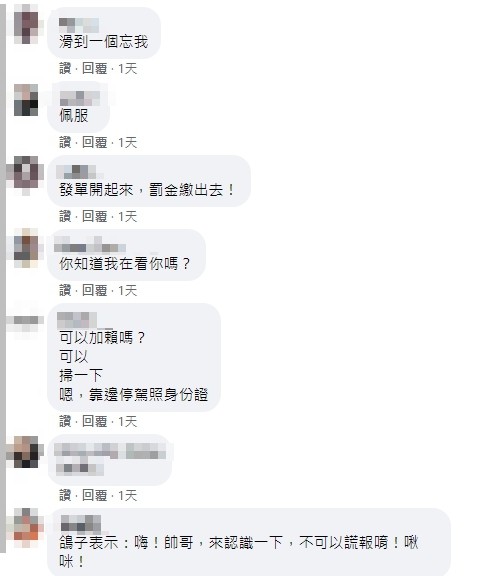Screen dimensions: 477x576
Task: Reply to the 可以加賴嗎 comment
Action: (94, 421)
